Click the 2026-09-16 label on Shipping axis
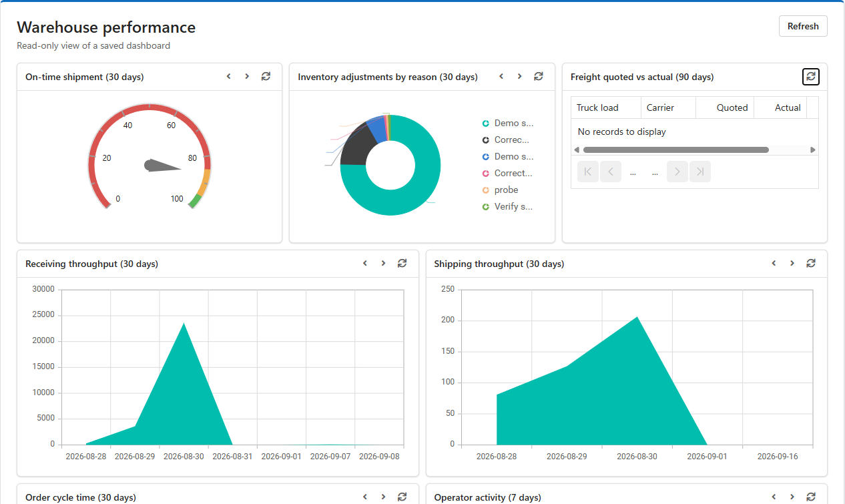 coord(778,457)
